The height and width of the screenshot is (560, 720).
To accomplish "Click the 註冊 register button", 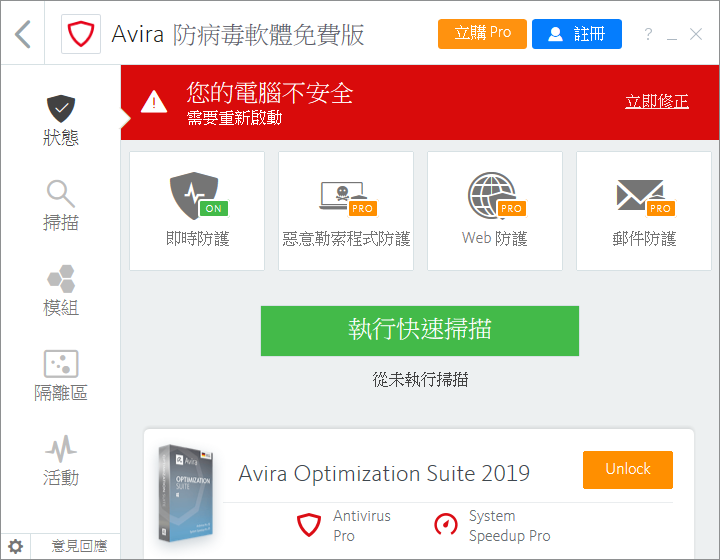I will coord(577,34).
